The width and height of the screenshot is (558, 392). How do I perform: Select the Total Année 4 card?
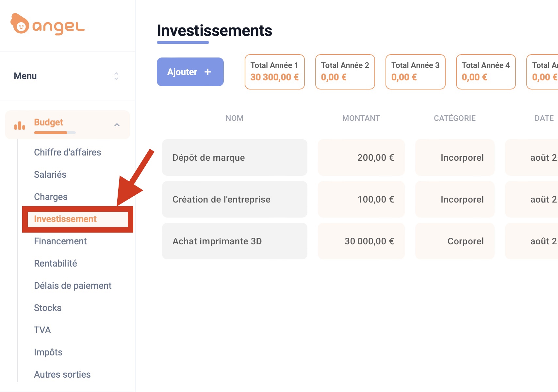pyautogui.click(x=486, y=72)
